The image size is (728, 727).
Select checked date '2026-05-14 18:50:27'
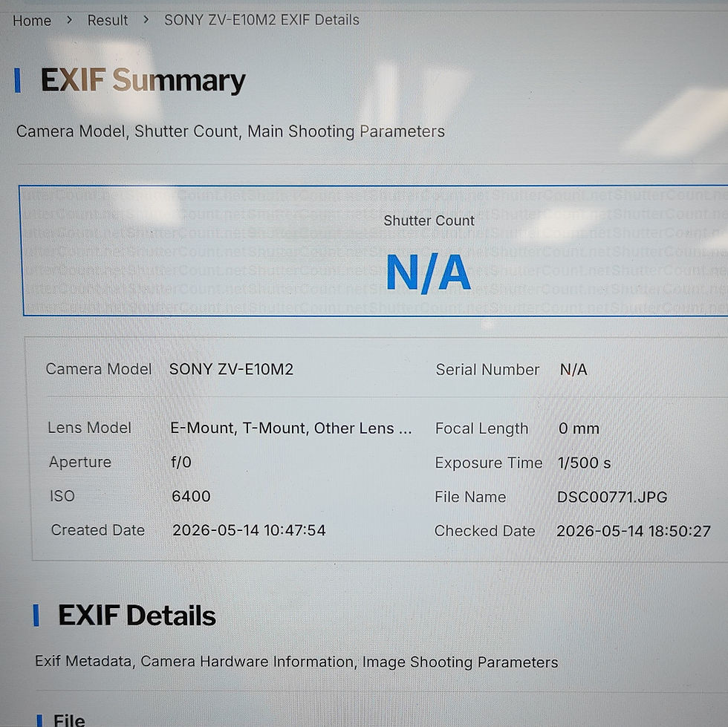pyautogui.click(x=633, y=531)
